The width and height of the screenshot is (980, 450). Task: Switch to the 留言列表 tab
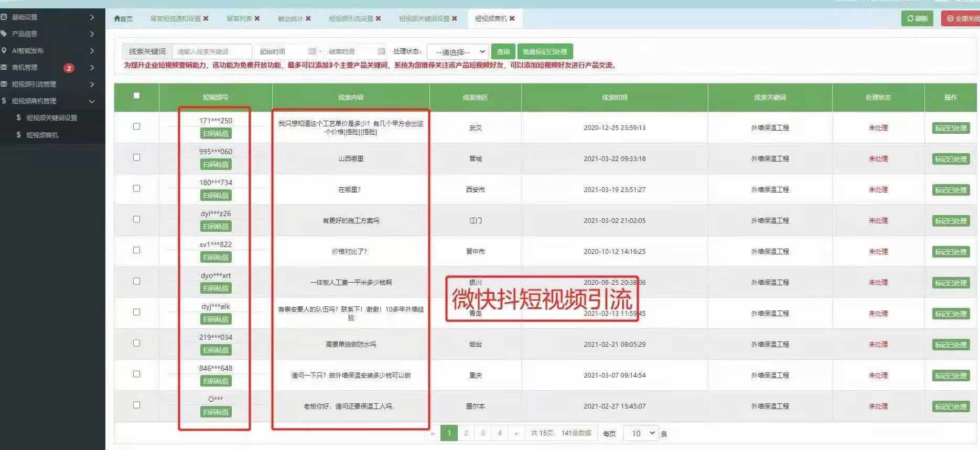point(239,18)
